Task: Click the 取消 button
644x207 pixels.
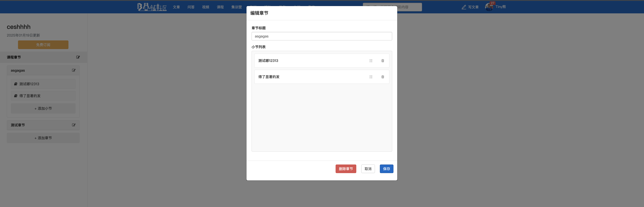Action: (x=368, y=169)
